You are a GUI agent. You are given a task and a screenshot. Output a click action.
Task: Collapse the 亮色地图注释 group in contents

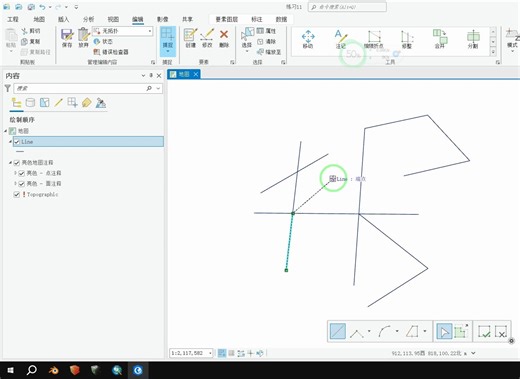point(10,163)
